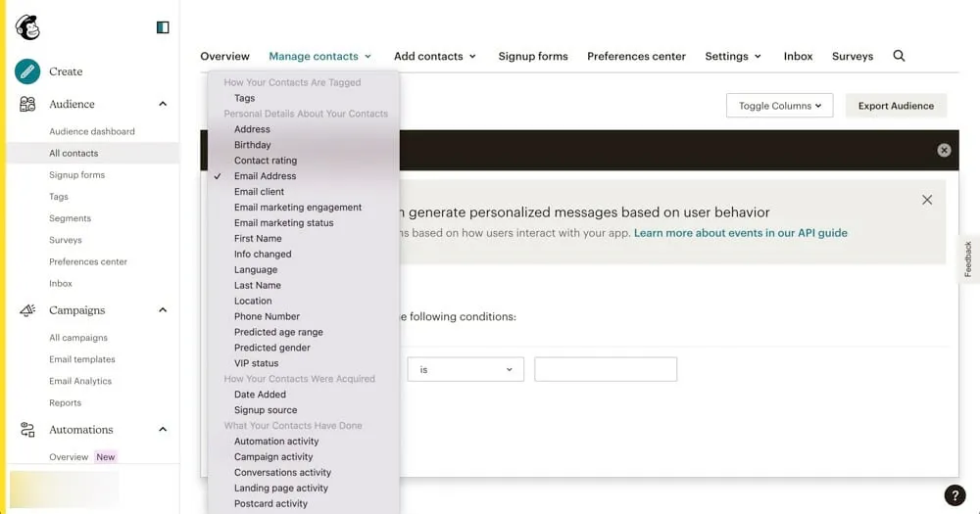The height and width of the screenshot is (514, 980).
Task: Open the Toggle Columns dropdown
Action: (x=779, y=106)
